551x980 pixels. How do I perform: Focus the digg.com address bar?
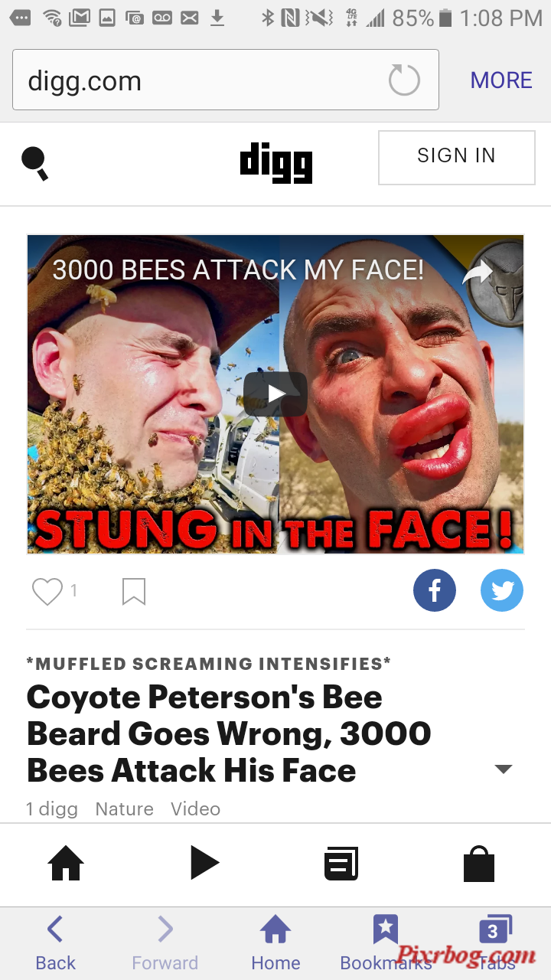(x=226, y=80)
